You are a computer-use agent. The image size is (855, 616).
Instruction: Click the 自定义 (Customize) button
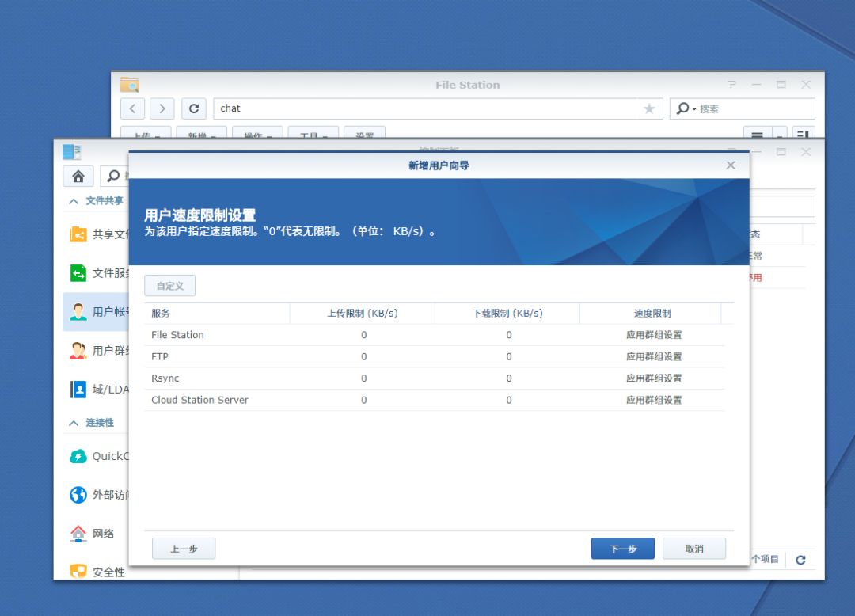pyautogui.click(x=169, y=286)
